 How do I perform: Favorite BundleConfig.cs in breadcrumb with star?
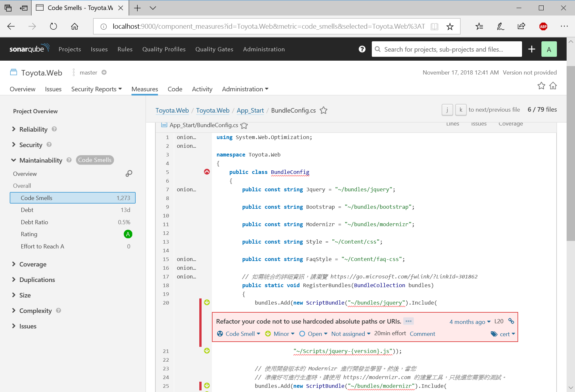[x=323, y=110]
